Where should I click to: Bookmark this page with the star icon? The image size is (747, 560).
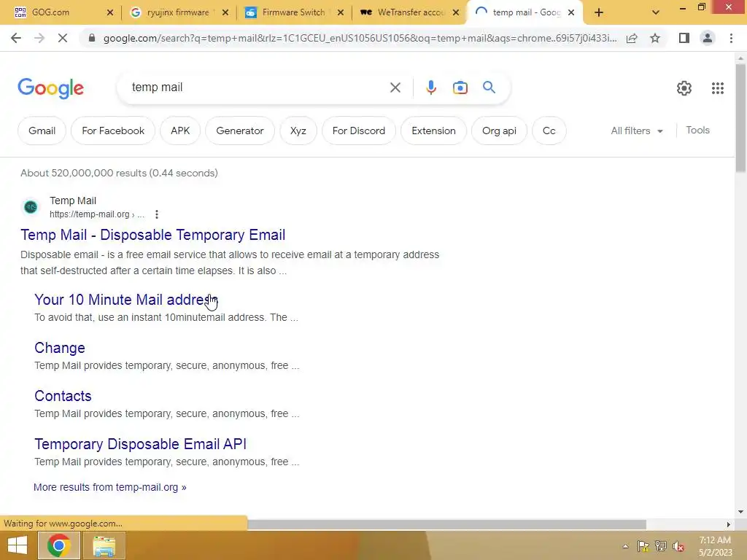pos(655,38)
